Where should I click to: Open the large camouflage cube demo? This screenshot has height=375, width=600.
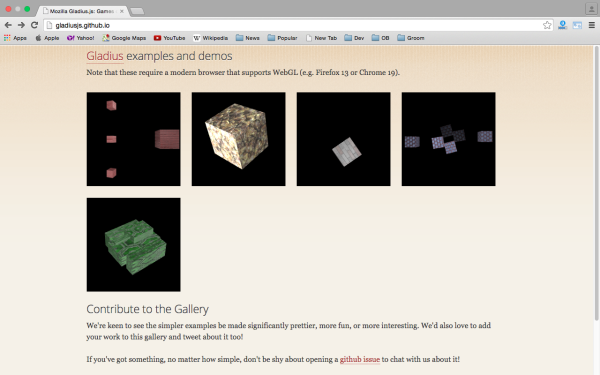238,139
